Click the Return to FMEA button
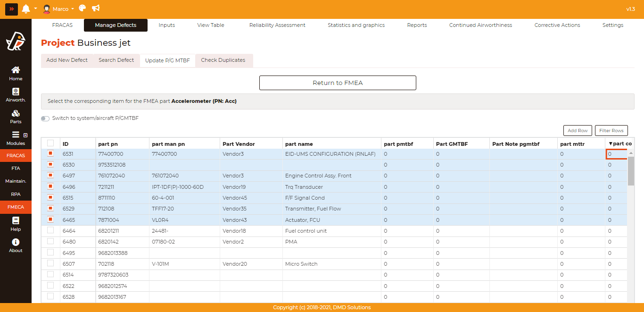The image size is (644, 312). (338, 83)
